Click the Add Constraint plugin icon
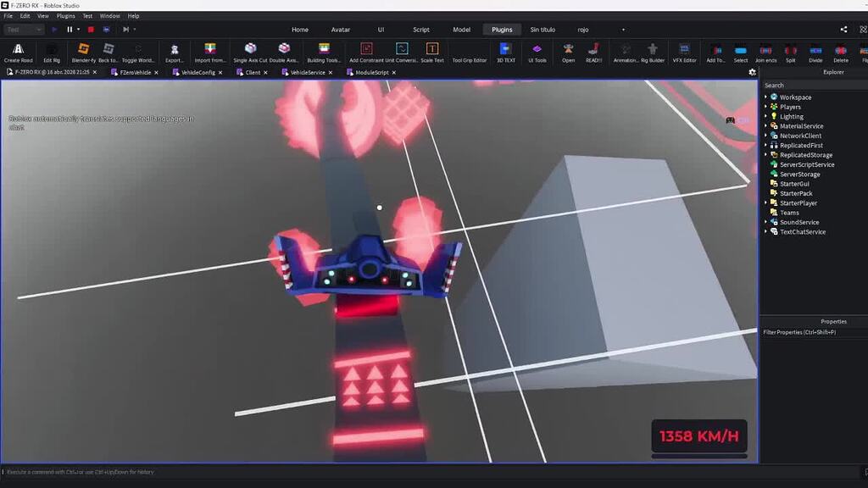This screenshot has width=868, height=488. [x=366, y=53]
